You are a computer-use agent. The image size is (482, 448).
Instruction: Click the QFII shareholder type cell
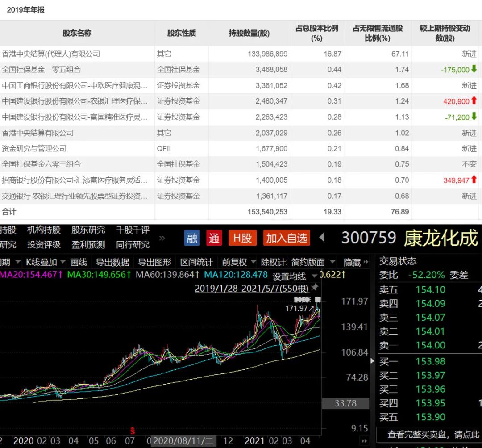(x=164, y=149)
